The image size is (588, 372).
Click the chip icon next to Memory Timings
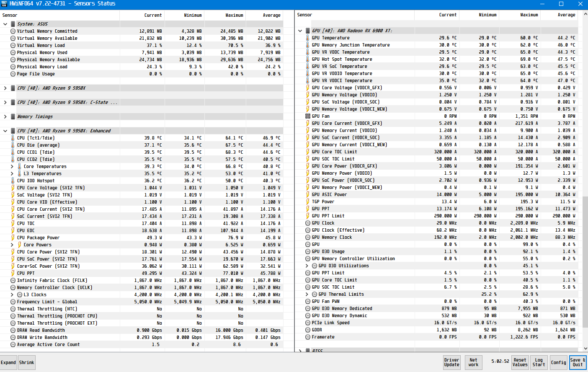coord(13,116)
